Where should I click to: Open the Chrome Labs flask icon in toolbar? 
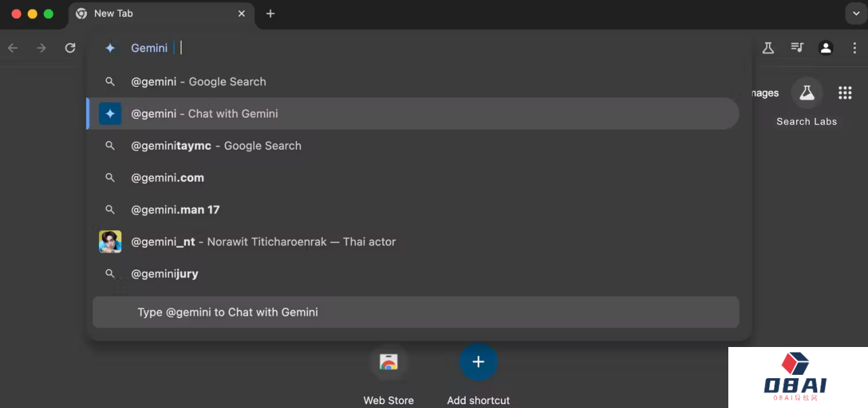tap(768, 47)
